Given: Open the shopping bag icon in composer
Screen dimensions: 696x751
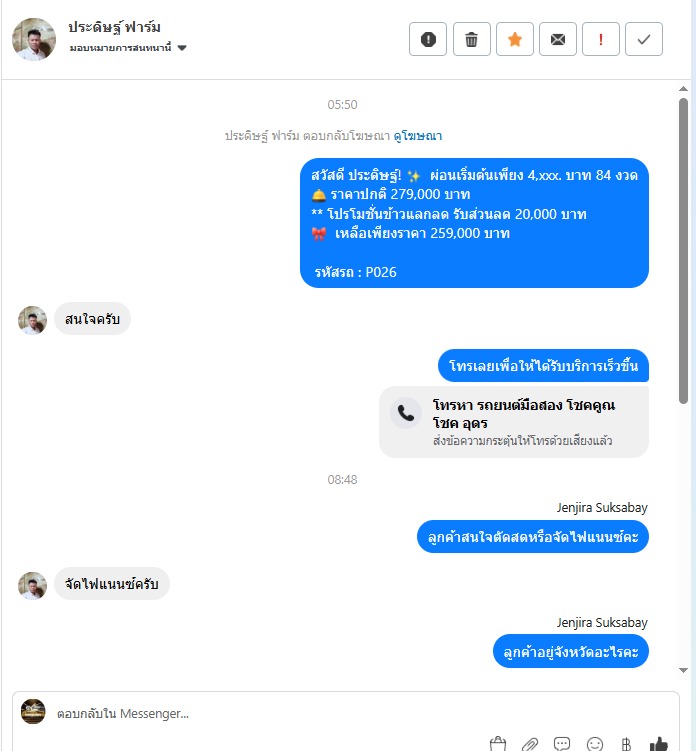Looking at the screenshot, I should click(x=498, y=744).
